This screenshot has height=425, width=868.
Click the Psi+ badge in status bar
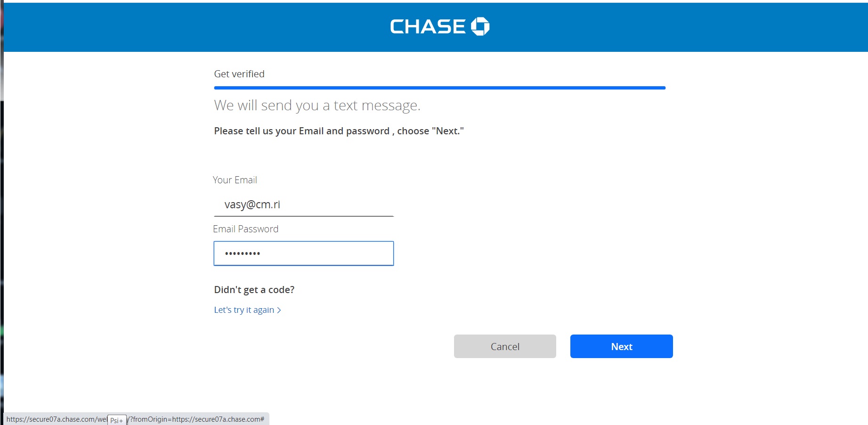(117, 420)
